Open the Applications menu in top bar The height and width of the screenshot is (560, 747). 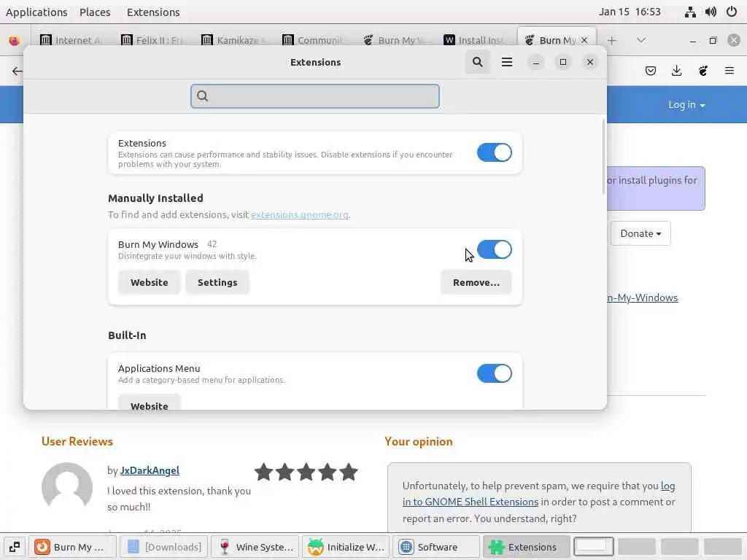point(36,12)
